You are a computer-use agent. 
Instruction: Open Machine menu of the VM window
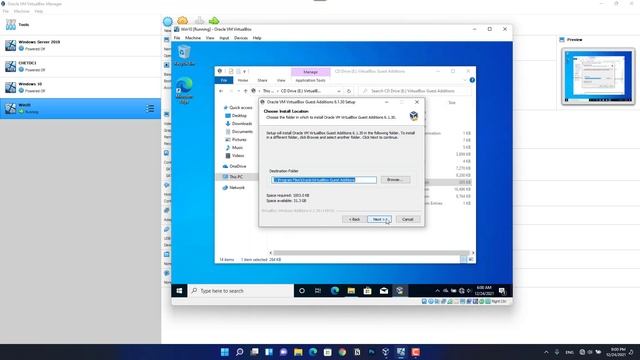click(193, 38)
